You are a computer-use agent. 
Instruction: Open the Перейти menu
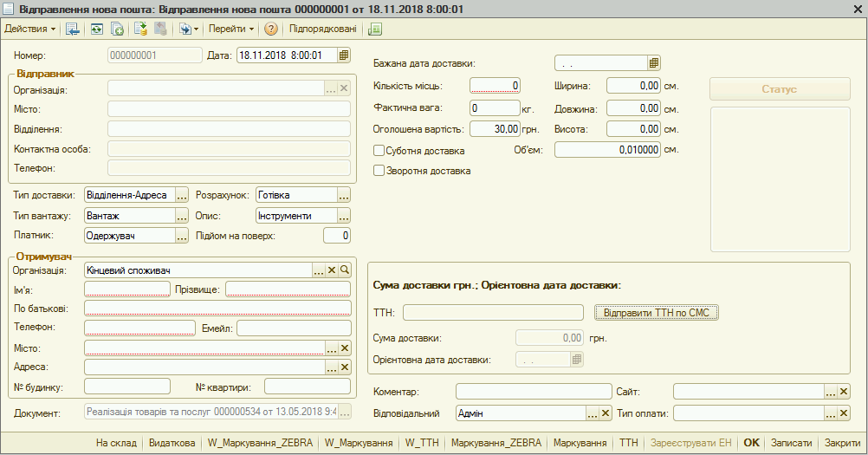231,29
